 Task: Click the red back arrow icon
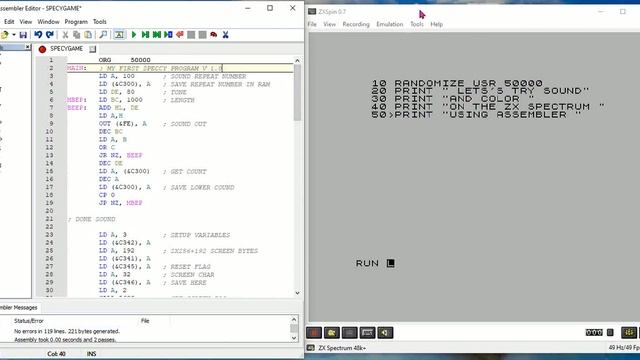click(x=180, y=35)
